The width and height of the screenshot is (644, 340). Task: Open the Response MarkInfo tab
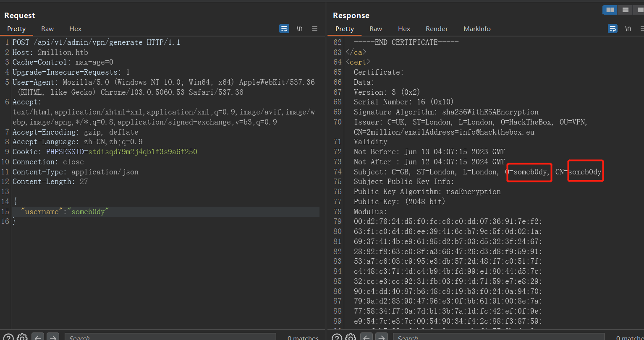point(477,29)
